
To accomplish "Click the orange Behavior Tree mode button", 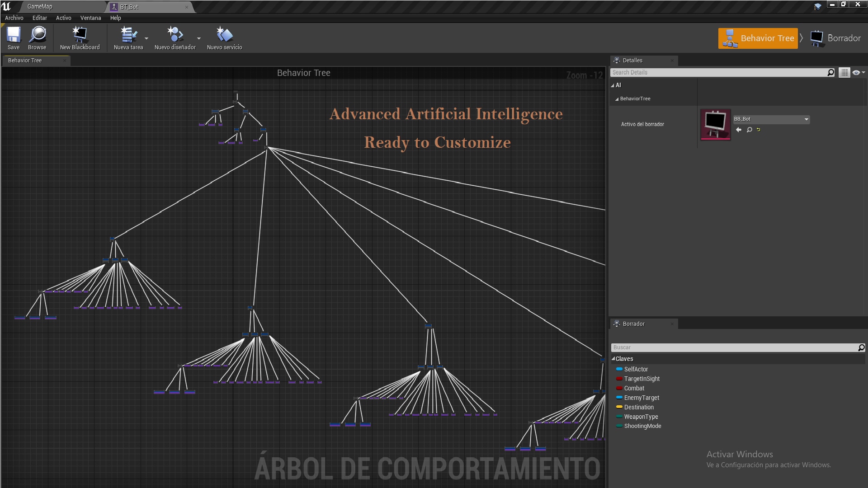I will click(x=758, y=38).
